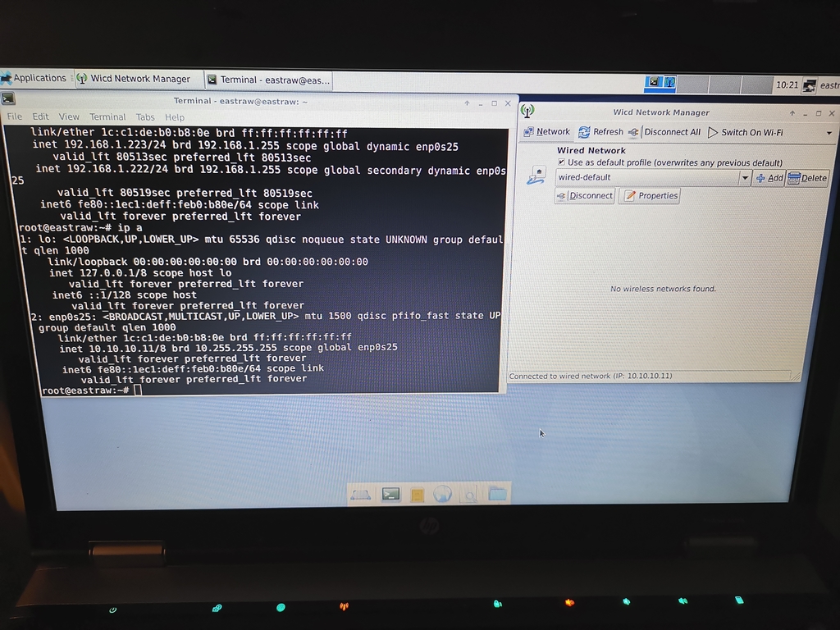Switch to the second workspace in the pager
The width and height of the screenshot is (840, 630).
click(x=692, y=84)
